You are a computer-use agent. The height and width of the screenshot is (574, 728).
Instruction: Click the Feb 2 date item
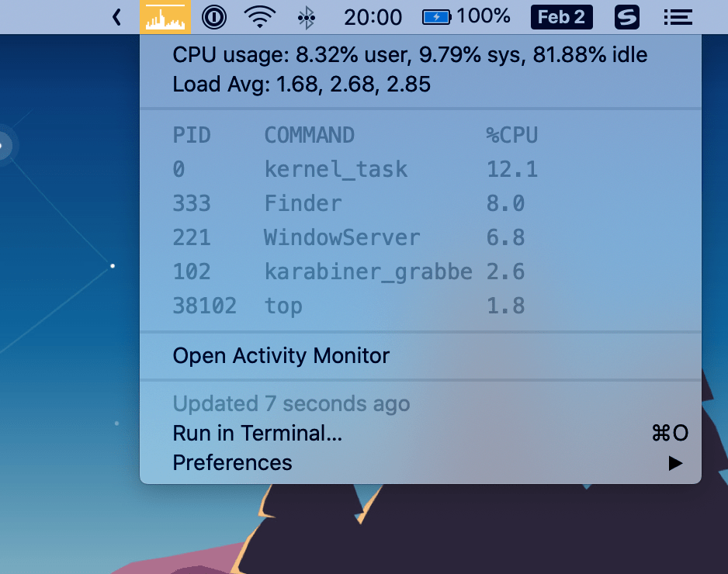click(562, 17)
